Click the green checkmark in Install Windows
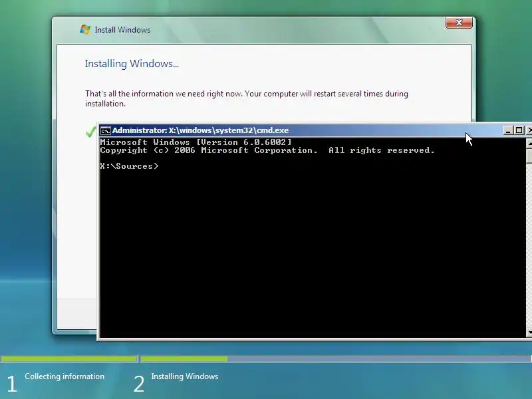Viewport: 532px width, 399px height. (90, 132)
